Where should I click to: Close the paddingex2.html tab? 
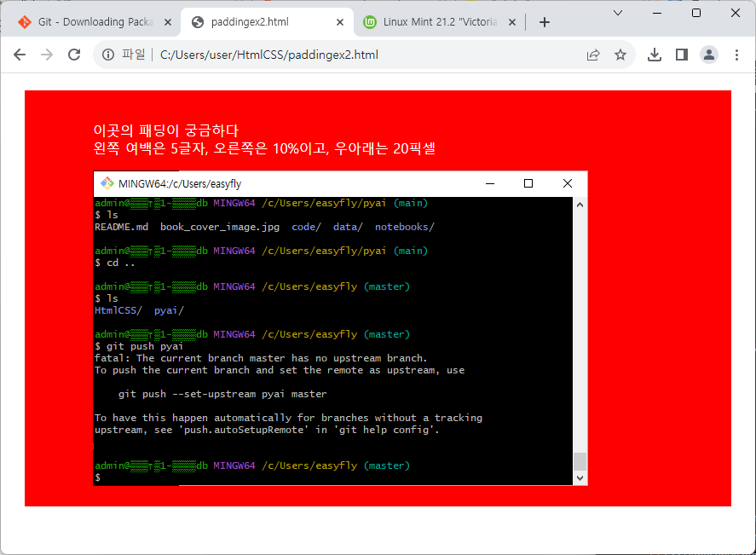(340, 22)
